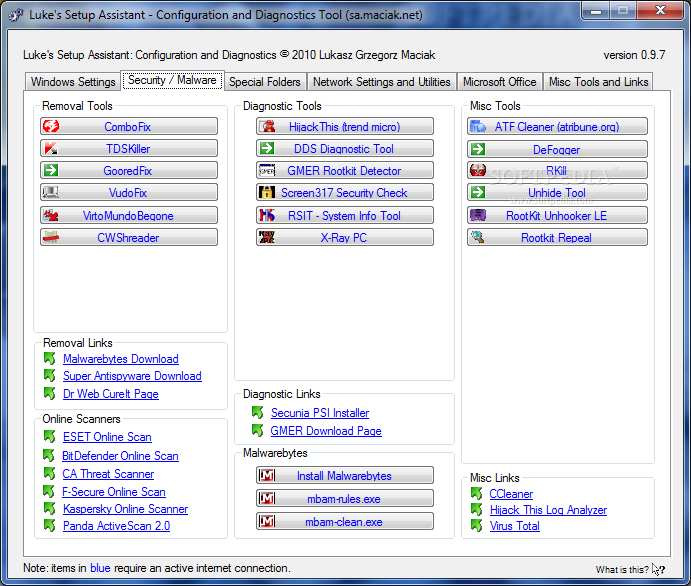
Task: Open the CCleaner link
Action: (511, 494)
